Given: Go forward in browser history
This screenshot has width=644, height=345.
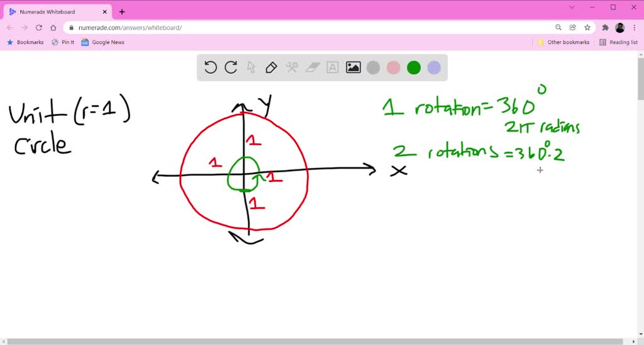Looking at the screenshot, I should 25,28.
